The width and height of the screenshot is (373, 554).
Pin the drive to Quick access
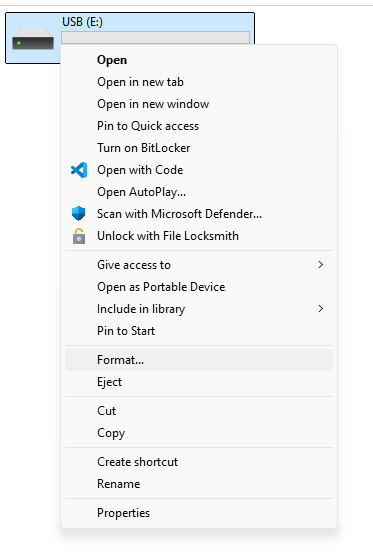coord(199,126)
